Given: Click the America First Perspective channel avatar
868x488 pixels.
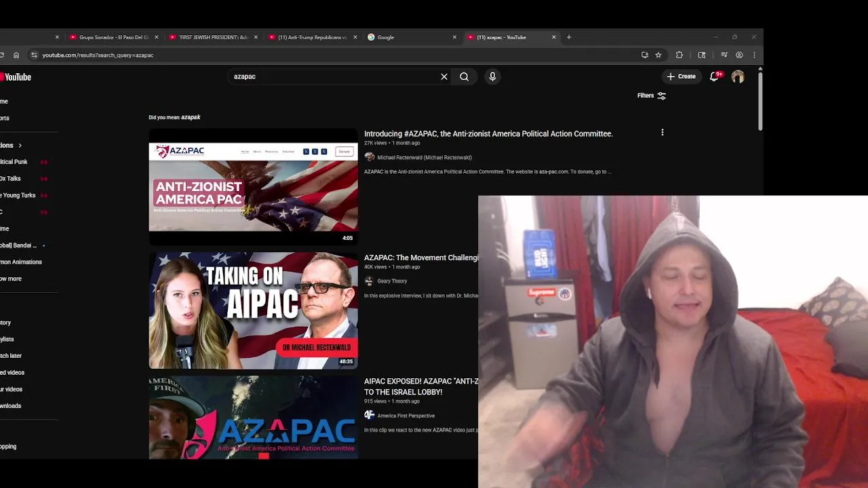Looking at the screenshot, I should [x=369, y=415].
